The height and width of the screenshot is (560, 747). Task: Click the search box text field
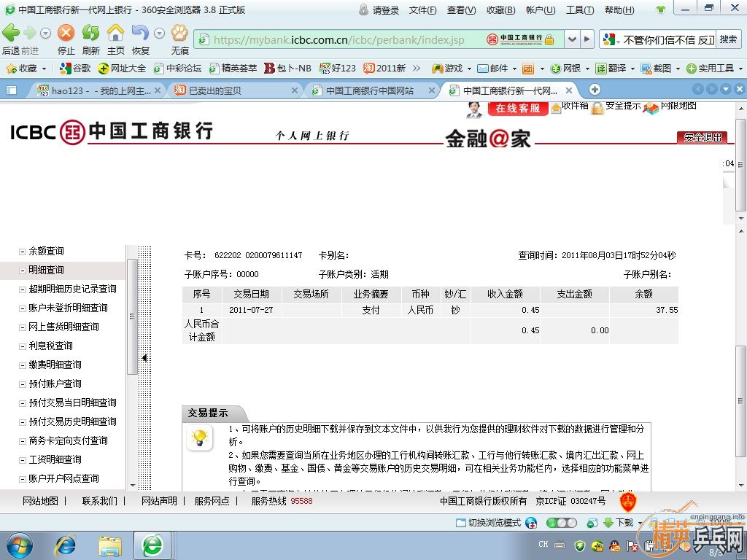pyautogui.click(x=668, y=39)
